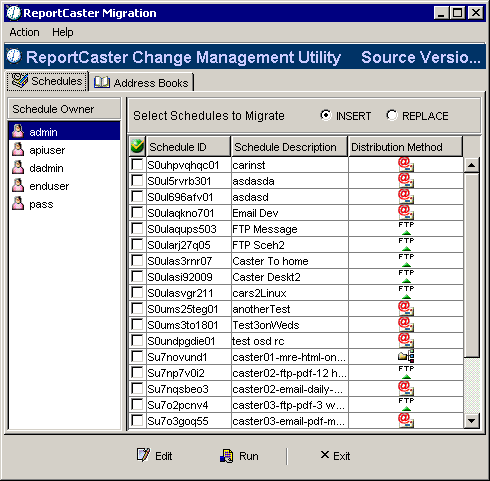Open the Help menu

point(63,32)
